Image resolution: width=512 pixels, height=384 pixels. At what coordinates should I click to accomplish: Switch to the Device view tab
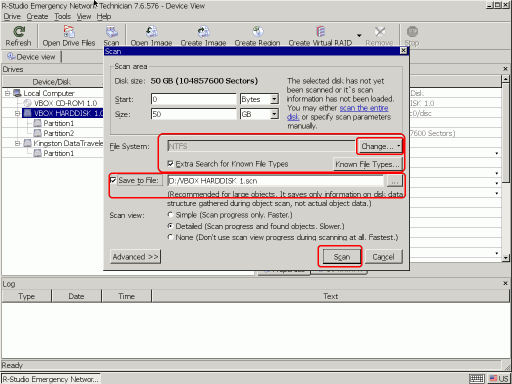[x=31, y=57]
